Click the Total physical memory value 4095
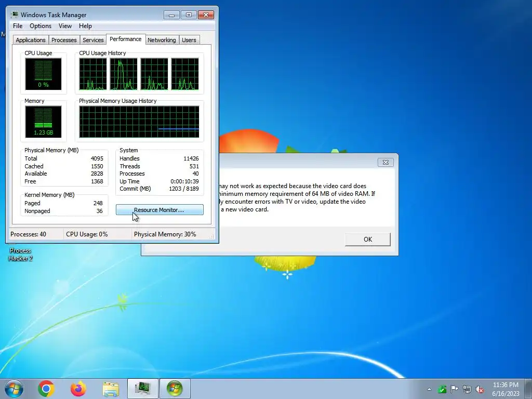Screen dimensions: 532x399 [97, 158]
